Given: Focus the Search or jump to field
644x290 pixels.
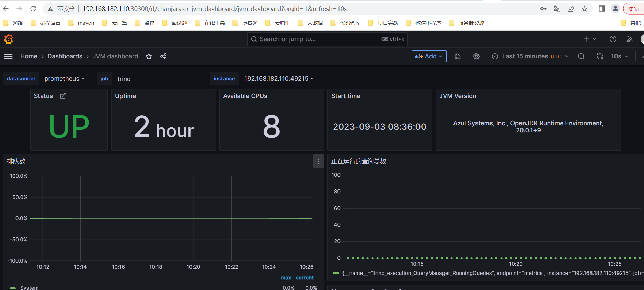Looking at the screenshot, I should tap(327, 39).
